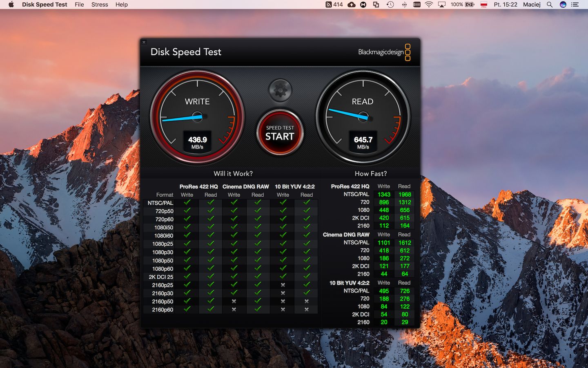Click the cloud upload menu bar icon
Image resolution: width=588 pixels, height=368 pixels.
351,4
